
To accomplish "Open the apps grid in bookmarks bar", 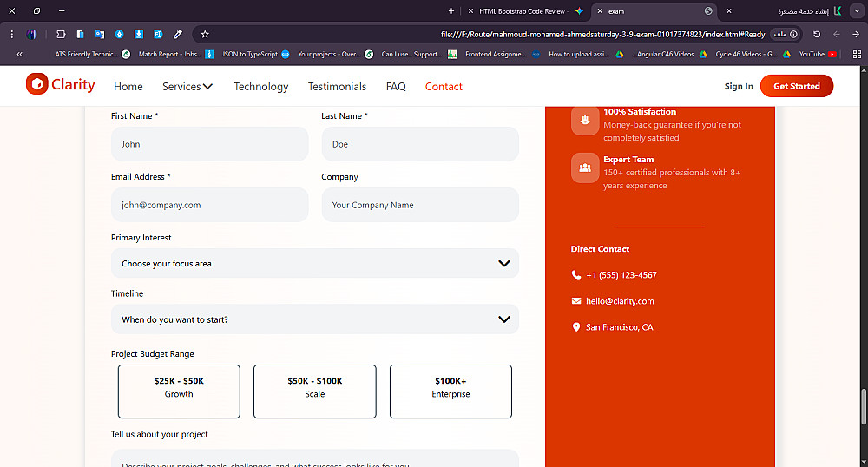I will pos(857,54).
